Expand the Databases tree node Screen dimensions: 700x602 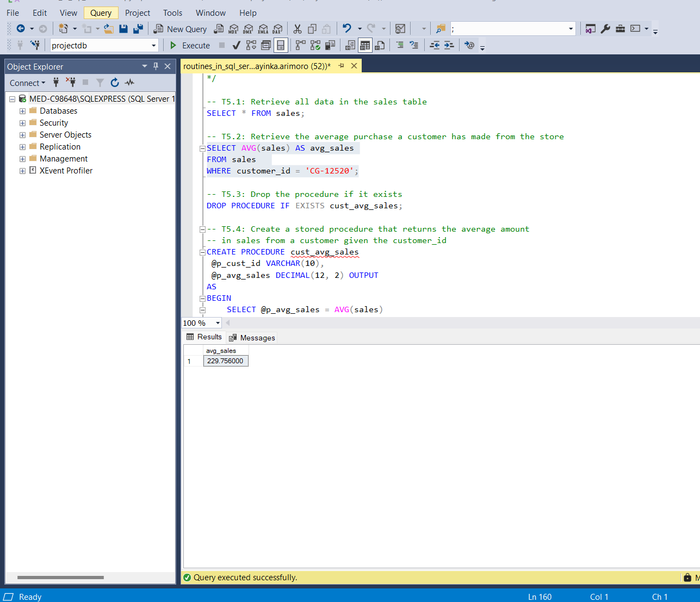[x=22, y=111]
